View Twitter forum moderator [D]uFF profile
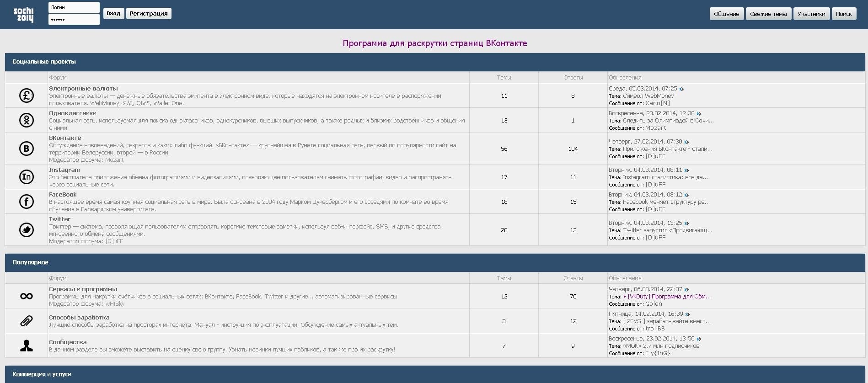 click(114, 241)
